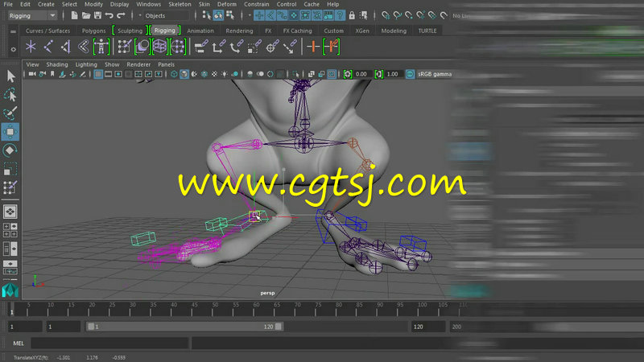Screen dimensions: 644x362
Task: Click the Redo arrow icon
Action: click(121, 15)
